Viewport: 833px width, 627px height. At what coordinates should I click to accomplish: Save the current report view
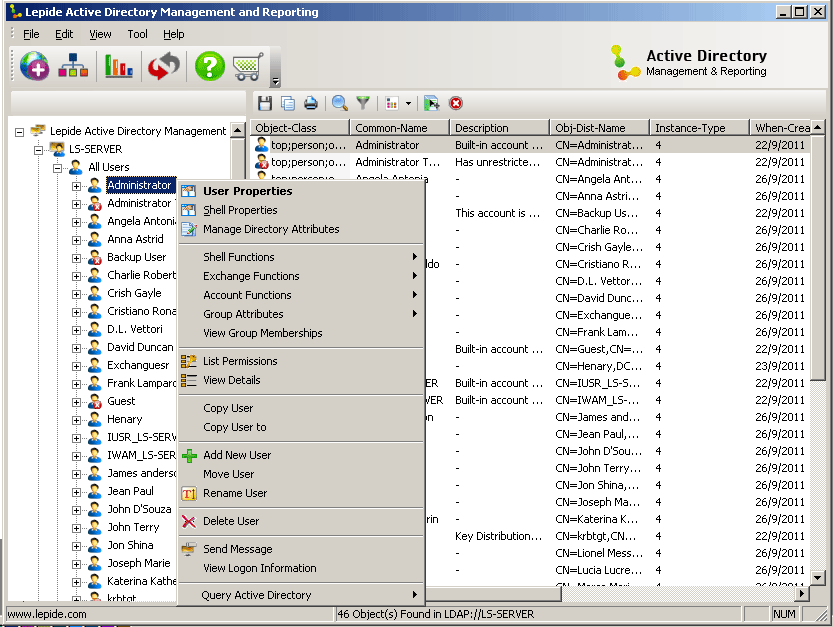[263, 102]
